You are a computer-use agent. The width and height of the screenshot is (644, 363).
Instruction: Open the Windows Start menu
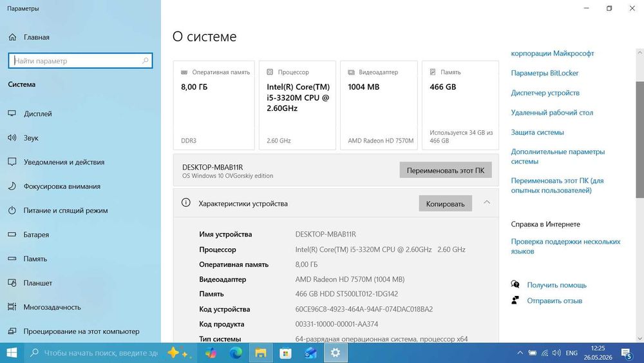point(12,353)
